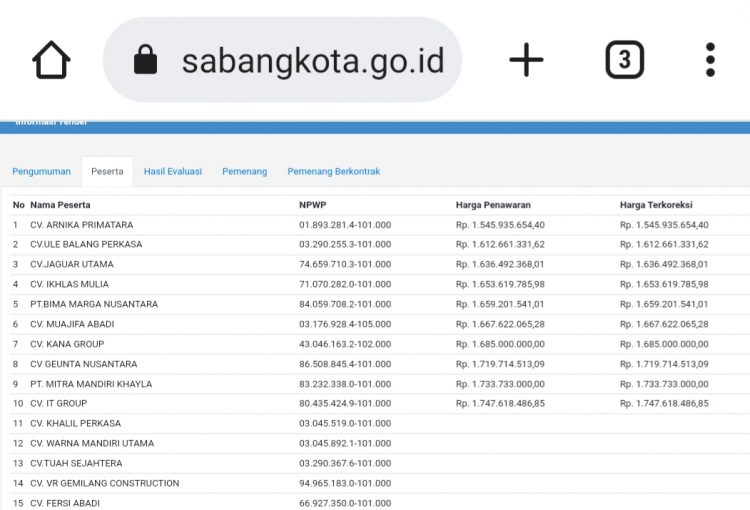Viewport: 750px width, 510px height.
Task: Click Harga Penawaran Rp. 1.653.619.785,98
Action: (x=500, y=284)
